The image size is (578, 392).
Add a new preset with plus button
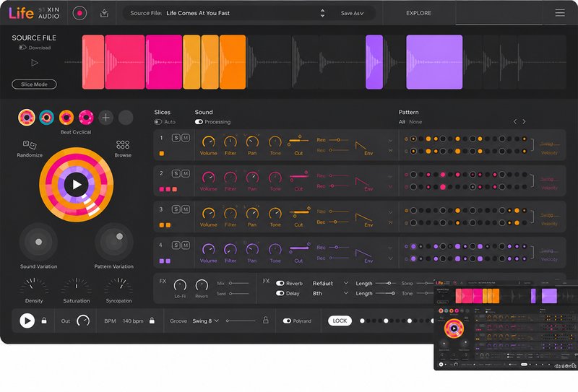(x=105, y=118)
